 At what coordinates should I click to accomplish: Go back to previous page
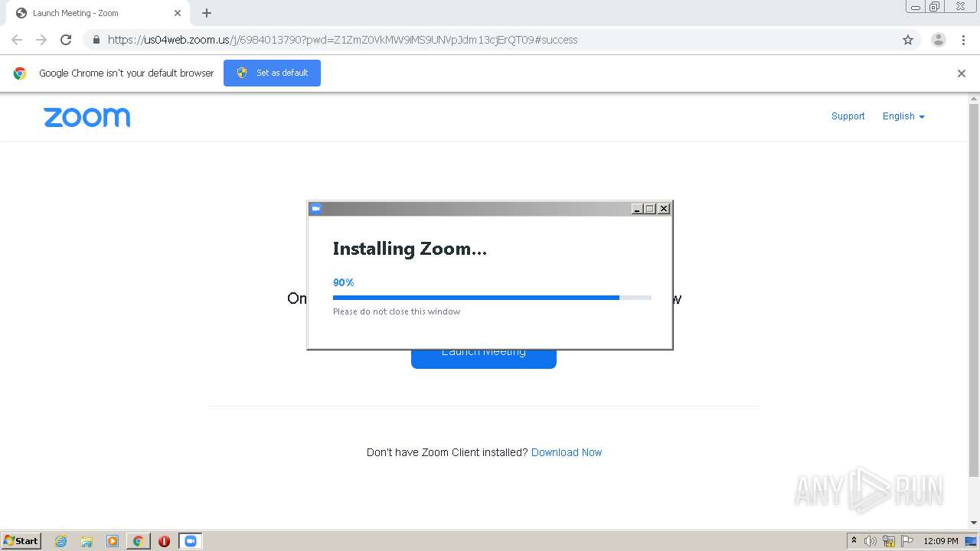pyautogui.click(x=17, y=40)
